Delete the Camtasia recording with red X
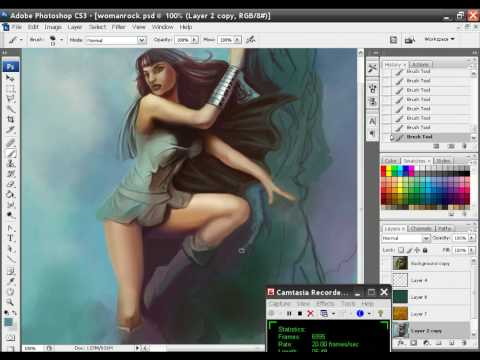This screenshot has width=480, height=360. (x=310, y=313)
